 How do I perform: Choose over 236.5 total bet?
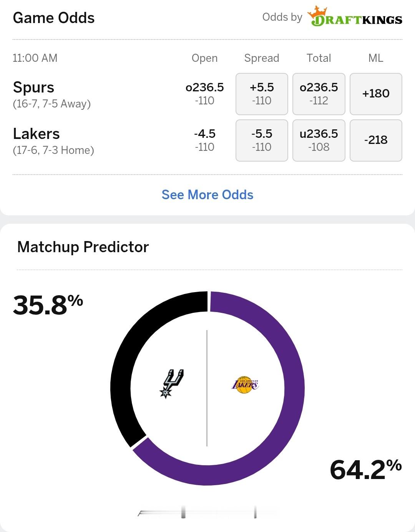click(319, 94)
